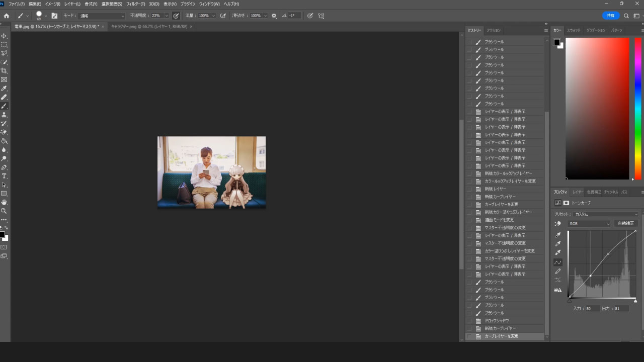Select the Rectangular Marquee tool

pyautogui.click(x=4, y=44)
